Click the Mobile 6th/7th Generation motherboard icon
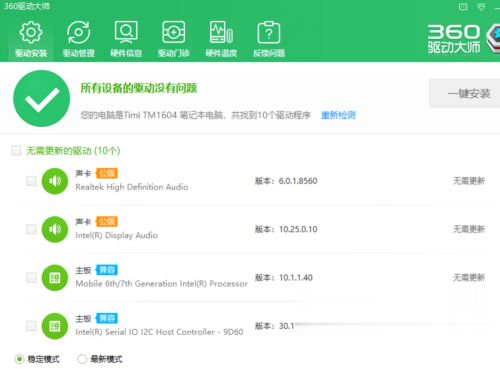 (x=55, y=278)
